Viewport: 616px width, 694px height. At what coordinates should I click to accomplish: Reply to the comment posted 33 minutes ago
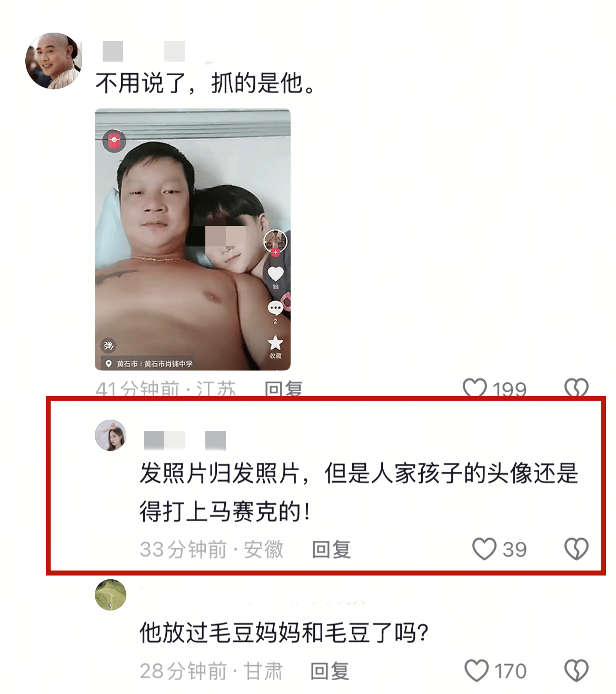coord(331,549)
